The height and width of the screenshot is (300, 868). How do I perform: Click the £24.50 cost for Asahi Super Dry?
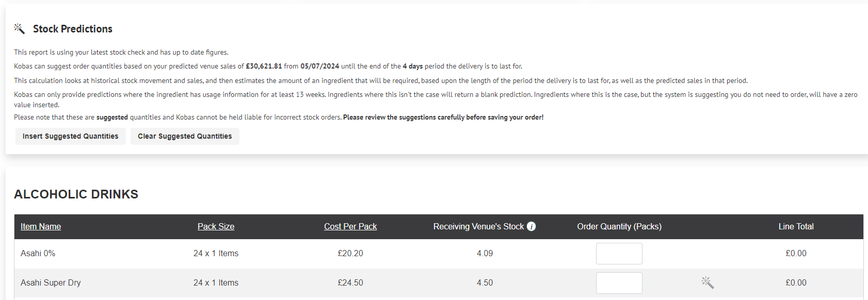[x=350, y=283]
